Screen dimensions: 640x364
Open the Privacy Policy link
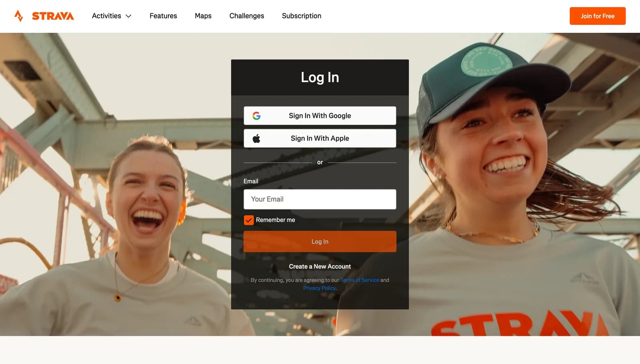click(319, 288)
